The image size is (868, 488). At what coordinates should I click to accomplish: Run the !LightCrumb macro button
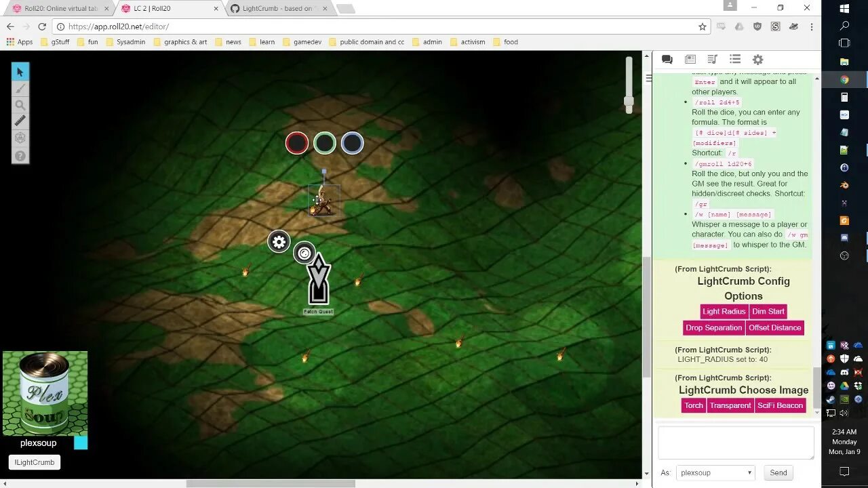(x=34, y=462)
